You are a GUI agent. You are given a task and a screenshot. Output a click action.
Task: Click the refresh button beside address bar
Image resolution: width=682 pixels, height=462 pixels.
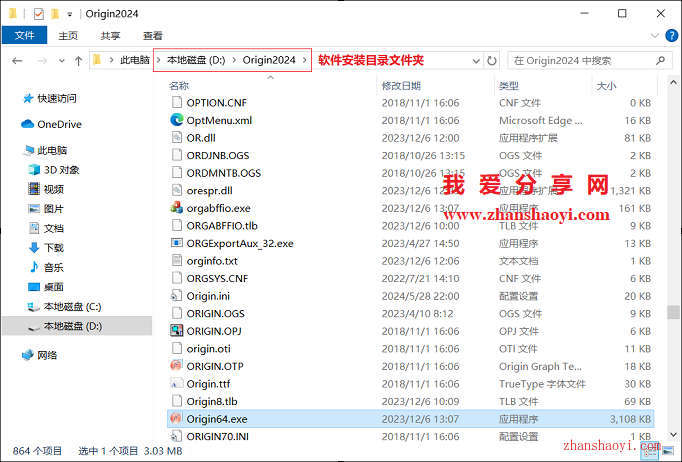tap(491, 60)
